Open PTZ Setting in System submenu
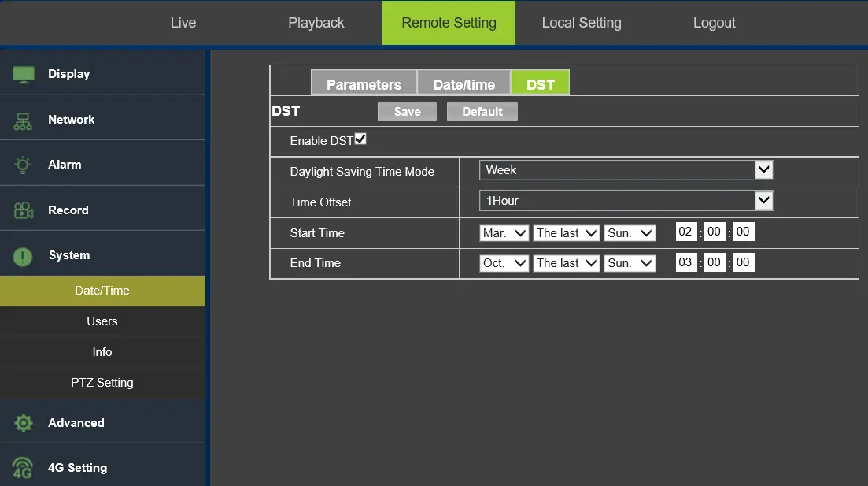The image size is (868, 486). point(102,383)
